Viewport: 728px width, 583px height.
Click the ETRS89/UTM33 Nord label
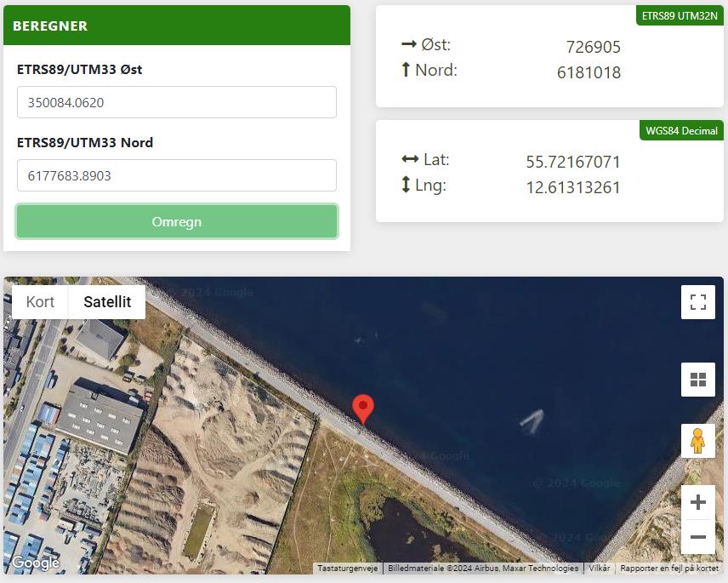[x=85, y=143]
